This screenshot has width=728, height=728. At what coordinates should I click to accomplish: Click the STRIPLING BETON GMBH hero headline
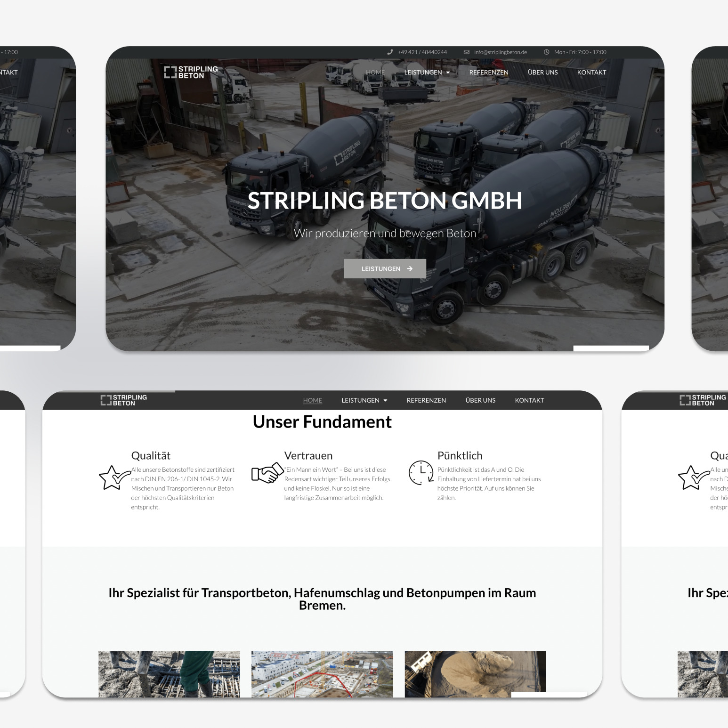(x=385, y=201)
